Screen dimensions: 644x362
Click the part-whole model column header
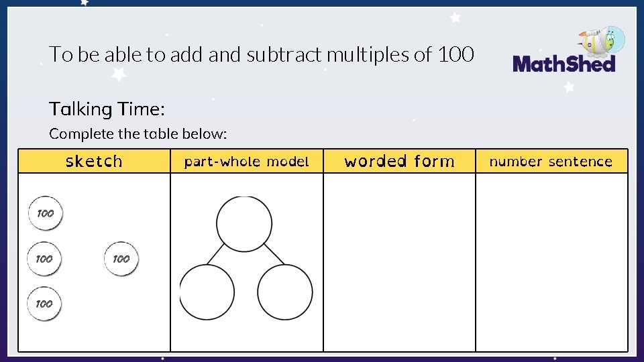[x=246, y=161]
